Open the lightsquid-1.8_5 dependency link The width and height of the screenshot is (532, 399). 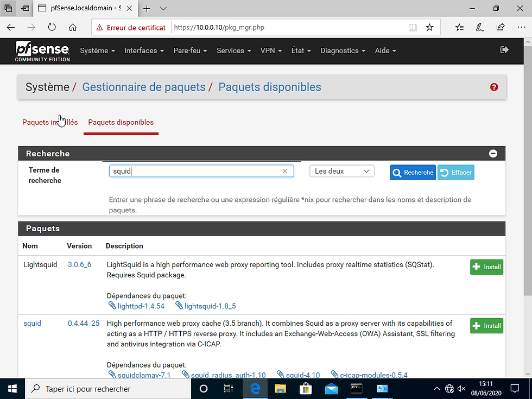[x=210, y=306]
